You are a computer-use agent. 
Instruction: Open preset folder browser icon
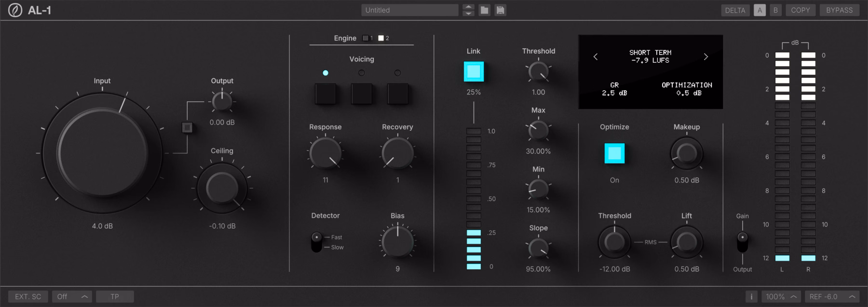485,10
